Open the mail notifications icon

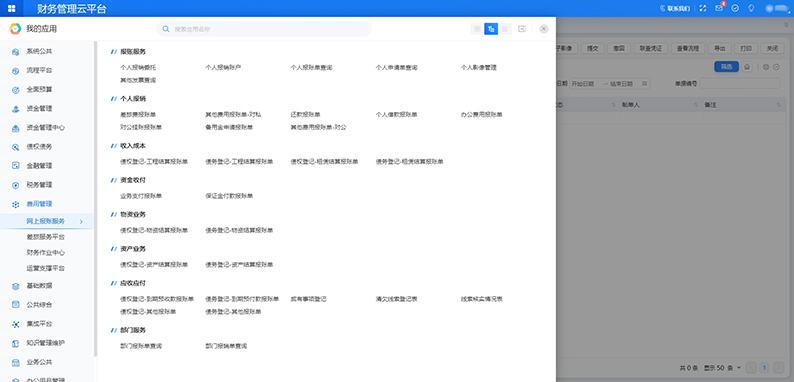click(x=719, y=8)
